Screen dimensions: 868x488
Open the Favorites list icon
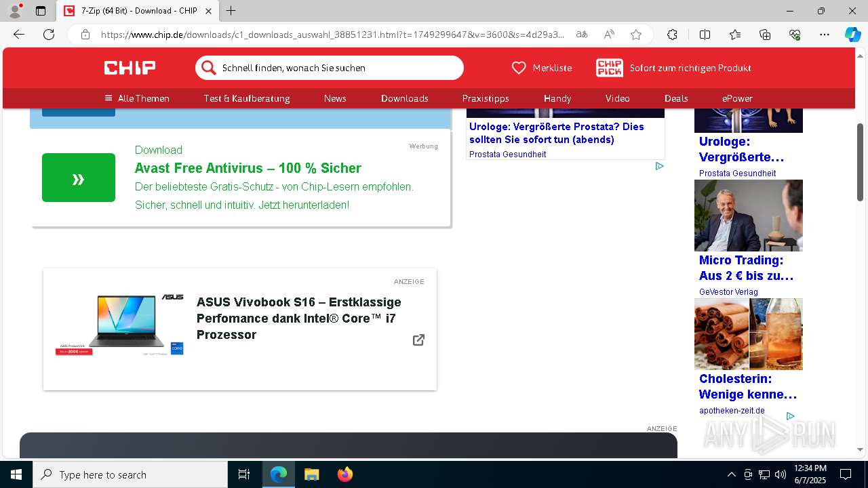[735, 35]
